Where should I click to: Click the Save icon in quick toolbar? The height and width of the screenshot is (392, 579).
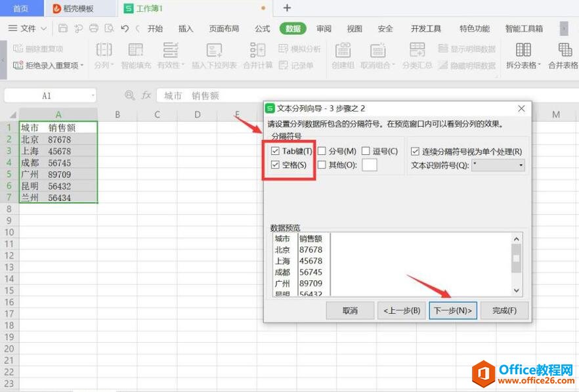[x=63, y=28]
